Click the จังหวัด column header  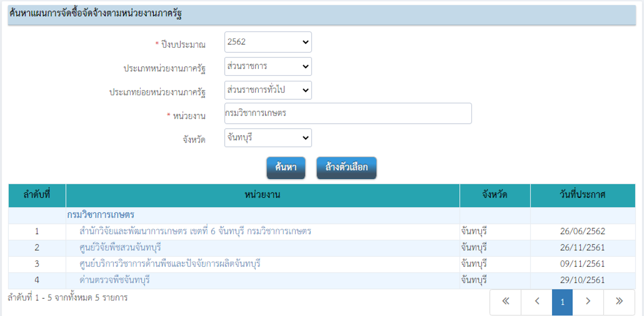[495, 195]
